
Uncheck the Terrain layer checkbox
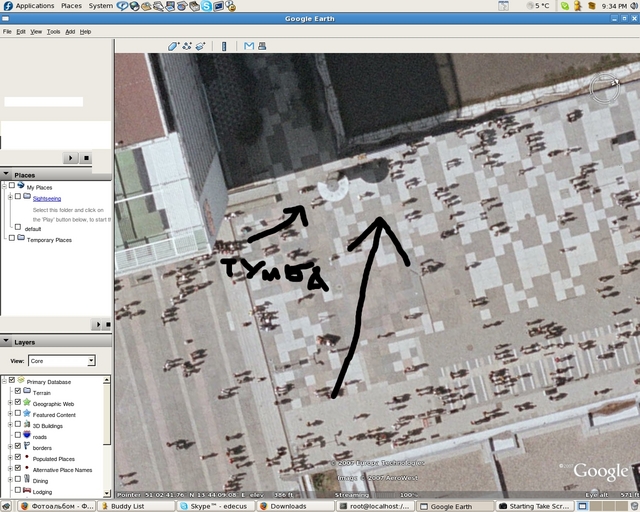pyautogui.click(x=18, y=391)
